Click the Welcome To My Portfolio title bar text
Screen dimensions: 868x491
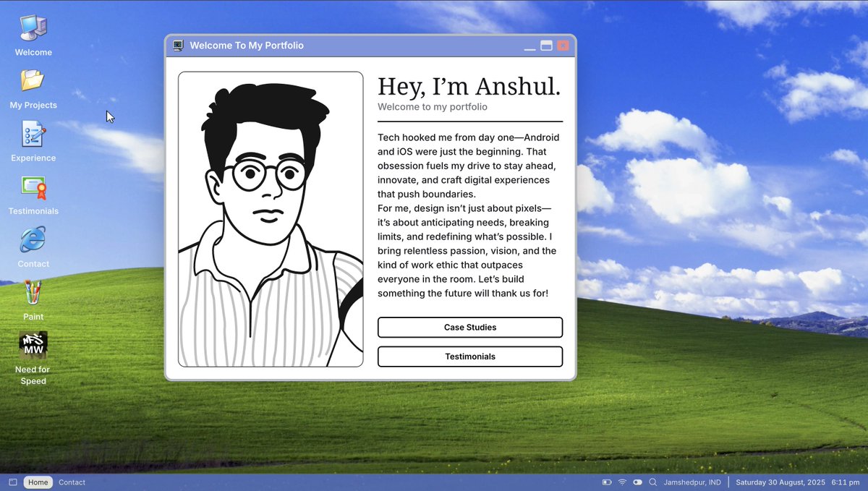pos(247,46)
